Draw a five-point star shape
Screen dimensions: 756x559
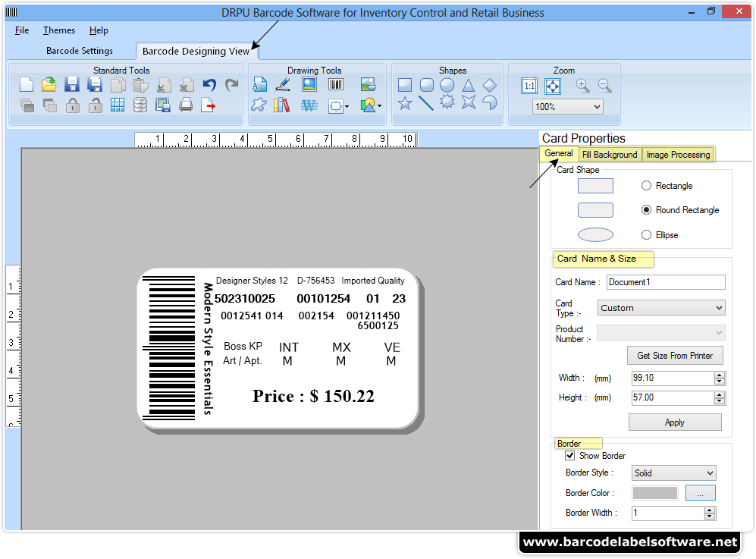[405, 102]
